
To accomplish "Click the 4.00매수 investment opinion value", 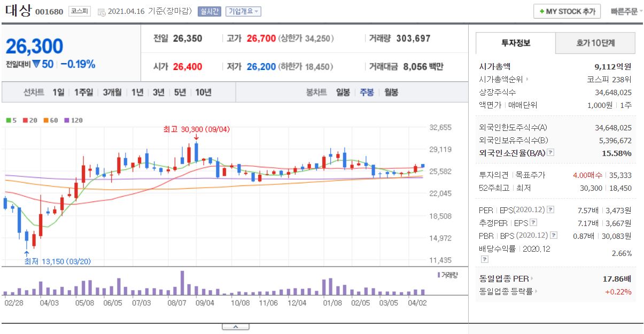I will tap(587, 175).
